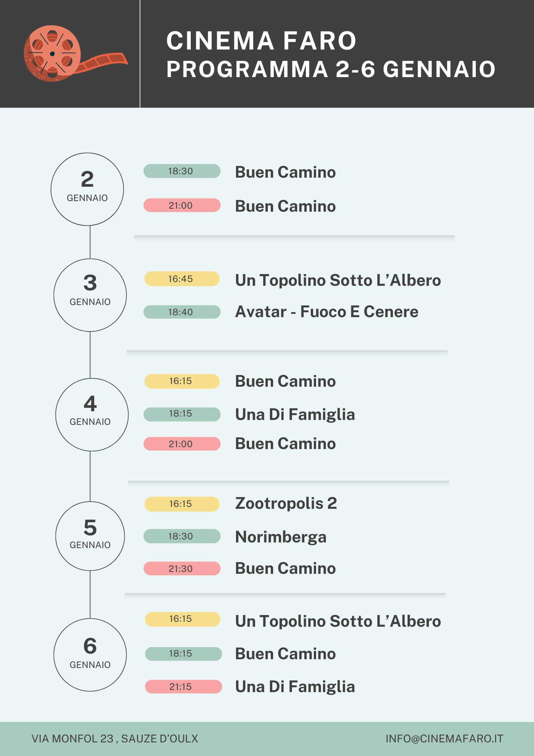
Task: Click the Cinema Faro header title
Action: [x=261, y=41]
